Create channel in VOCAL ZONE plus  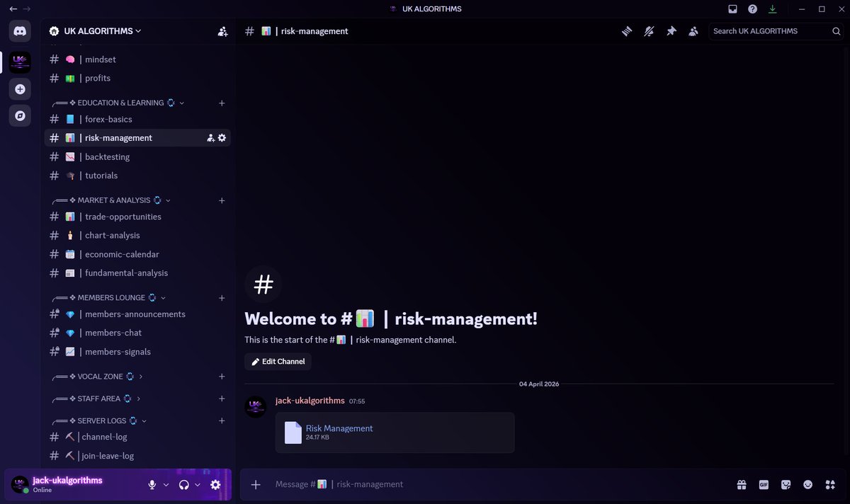pyautogui.click(x=222, y=377)
